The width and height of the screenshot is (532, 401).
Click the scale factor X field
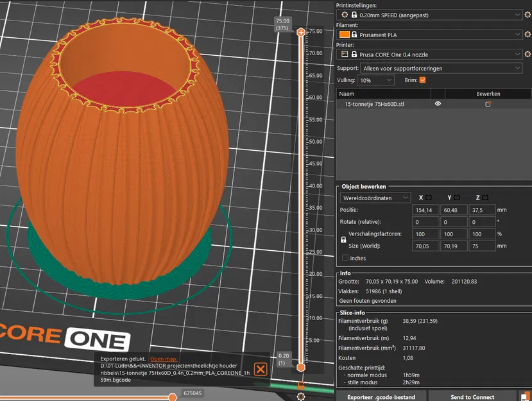coord(425,234)
